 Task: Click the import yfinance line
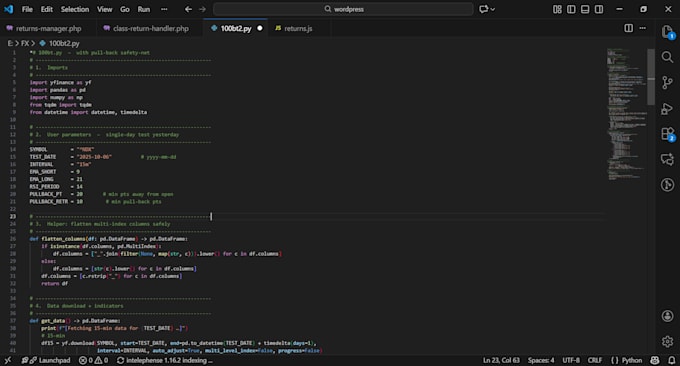pyautogui.click(x=60, y=82)
